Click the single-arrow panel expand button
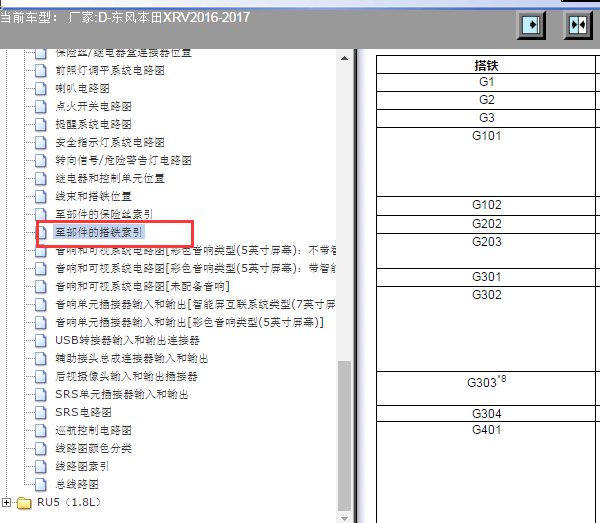600x523 pixels. (532, 25)
